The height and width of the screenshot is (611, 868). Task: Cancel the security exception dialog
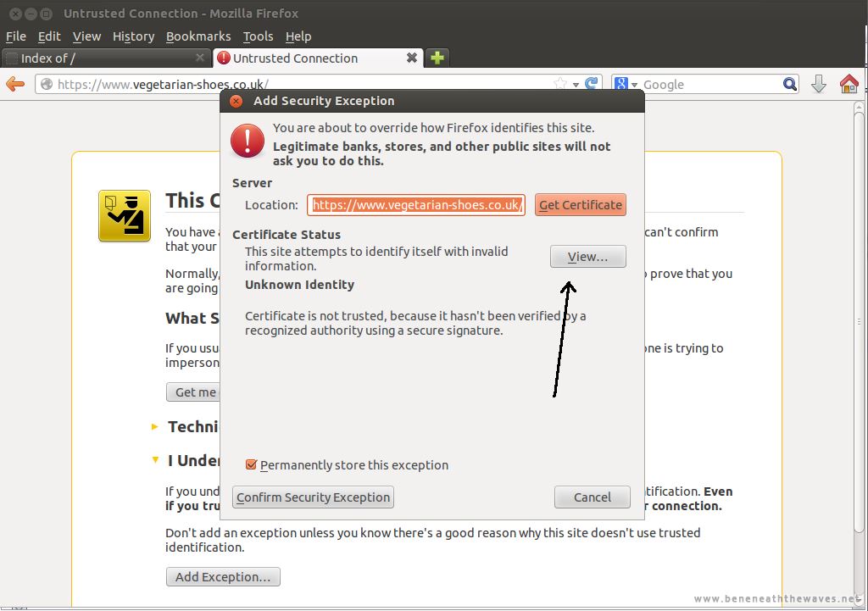[x=593, y=497]
